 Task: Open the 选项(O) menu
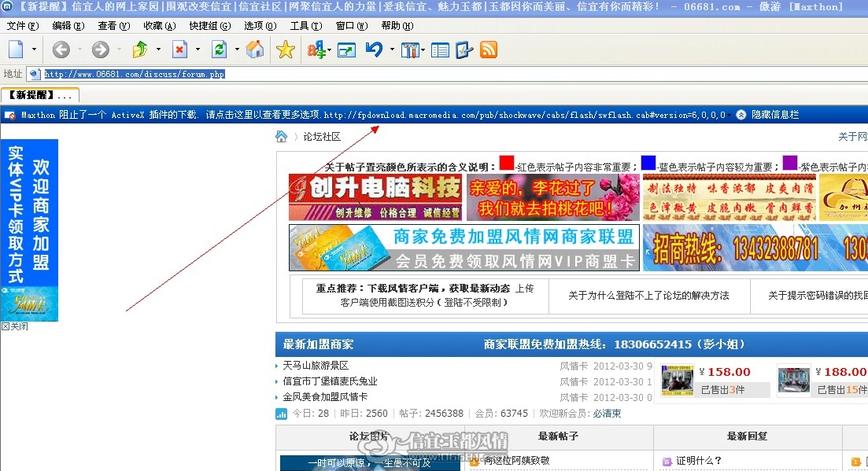(x=260, y=26)
